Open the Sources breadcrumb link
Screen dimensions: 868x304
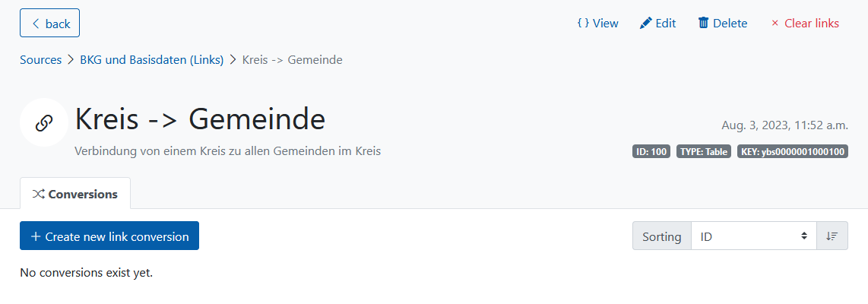(x=40, y=60)
